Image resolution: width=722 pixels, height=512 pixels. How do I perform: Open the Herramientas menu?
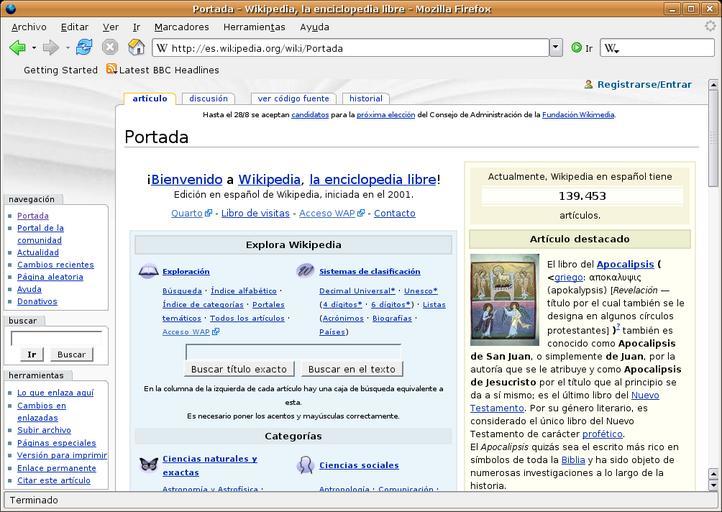click(254, 27)
